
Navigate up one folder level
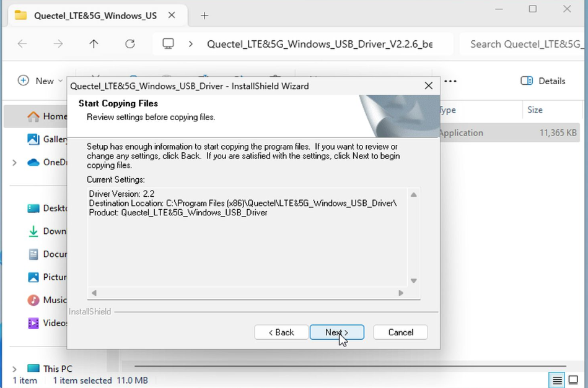[x=94, y=44]
